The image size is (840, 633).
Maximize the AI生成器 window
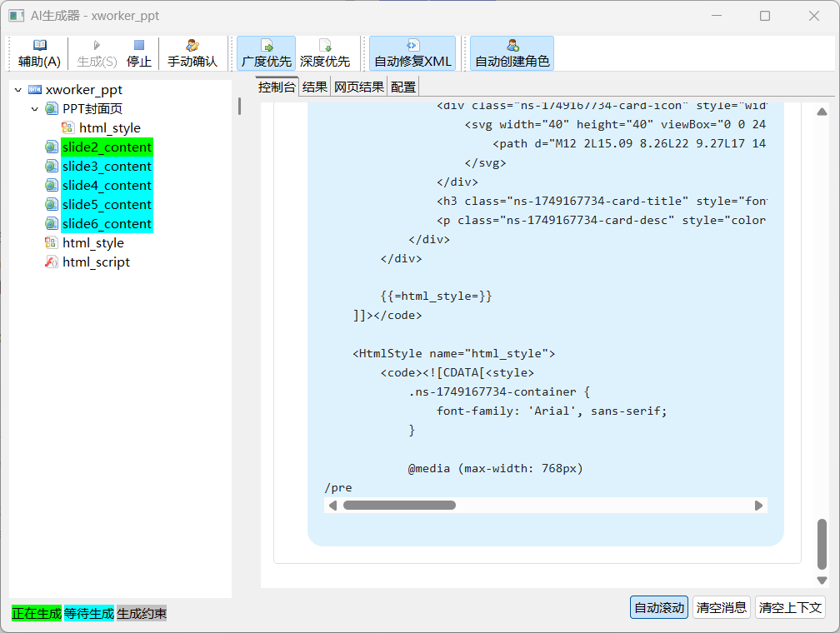click(x=765, y=16)
